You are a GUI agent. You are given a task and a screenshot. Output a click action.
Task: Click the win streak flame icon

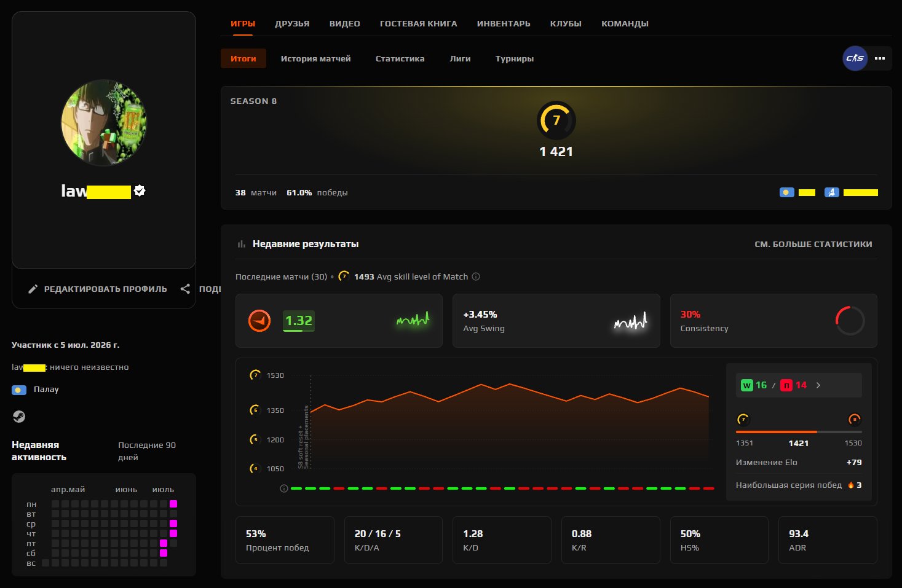(851, 485)
